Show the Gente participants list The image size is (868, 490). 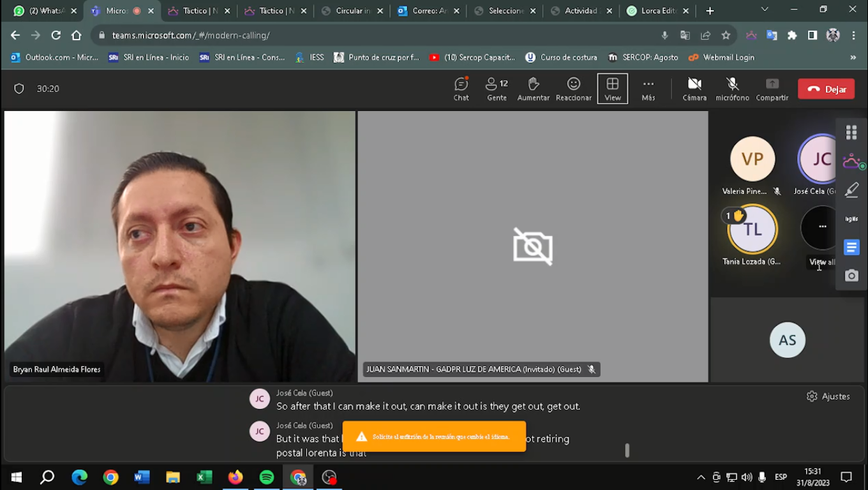point(497,89)
